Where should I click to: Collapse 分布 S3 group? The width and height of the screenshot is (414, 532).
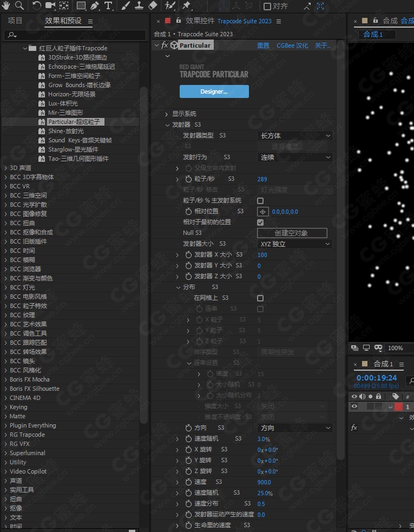178,287
